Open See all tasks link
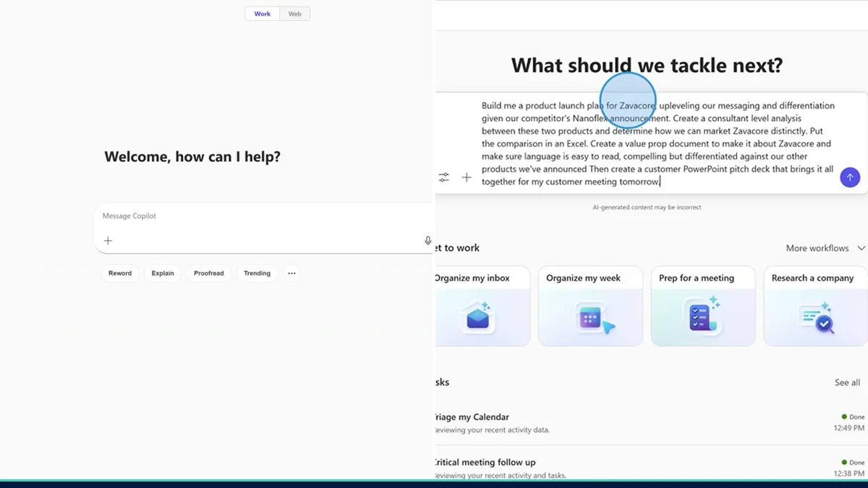The image size is (868, 488). click(x=847, y=382)
